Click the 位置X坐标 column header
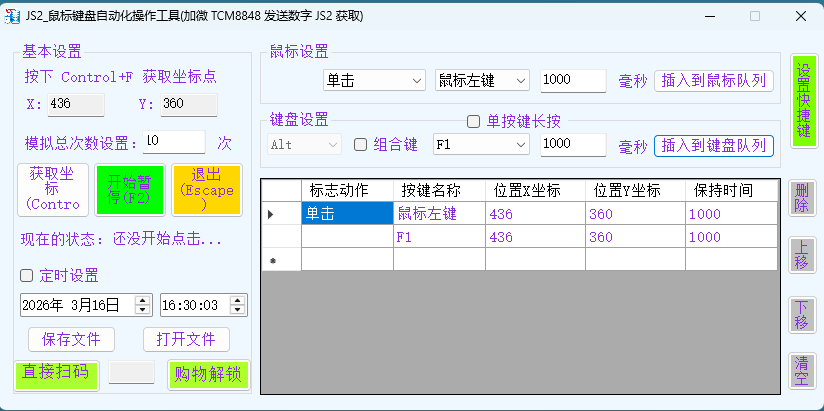 coord(535,191)
